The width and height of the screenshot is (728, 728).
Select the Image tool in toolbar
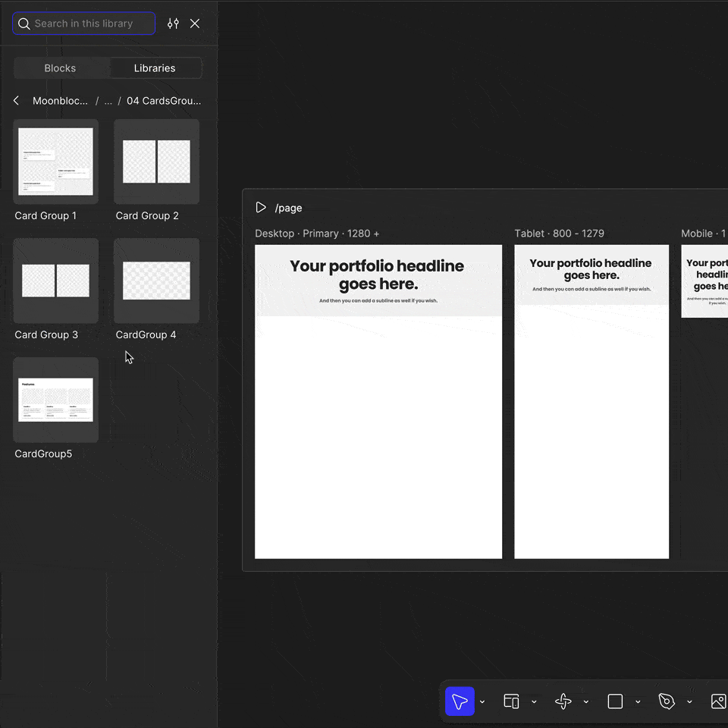(719, 701)
